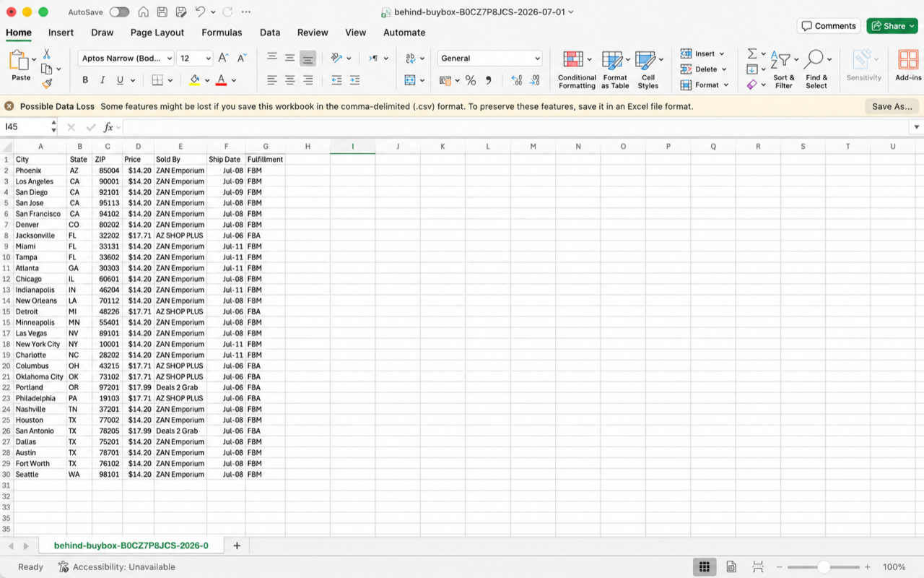924x578 pixels.
Task: Open Data tab
Action: click(270, 33)
